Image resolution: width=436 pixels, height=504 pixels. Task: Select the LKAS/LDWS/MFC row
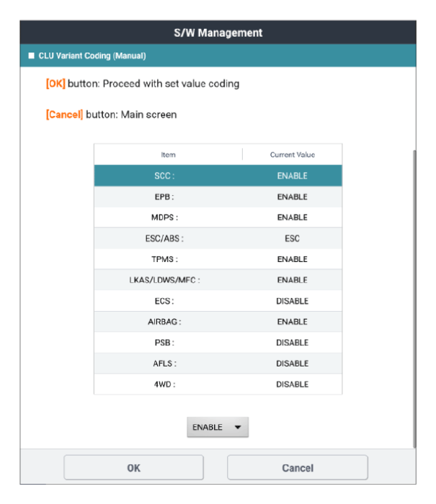pyautogui.click(x=218, y=280)
